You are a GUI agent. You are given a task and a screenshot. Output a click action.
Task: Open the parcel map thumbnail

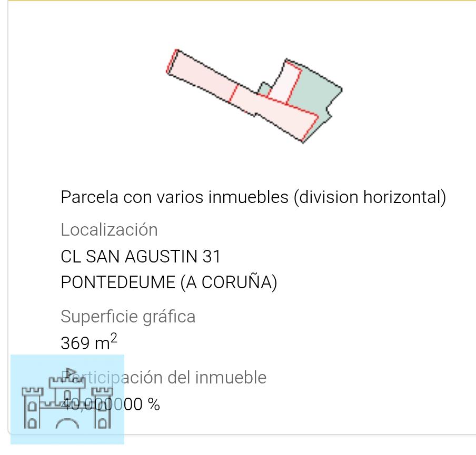254,96
